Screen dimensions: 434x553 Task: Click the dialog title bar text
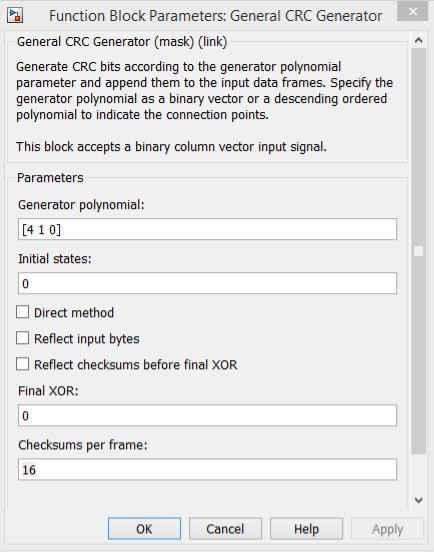[215, 16]
